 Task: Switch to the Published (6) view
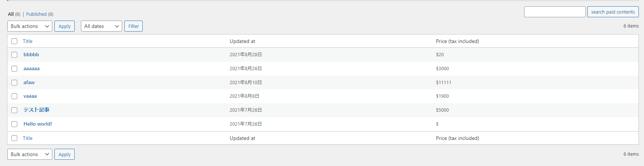pos(40,14)
